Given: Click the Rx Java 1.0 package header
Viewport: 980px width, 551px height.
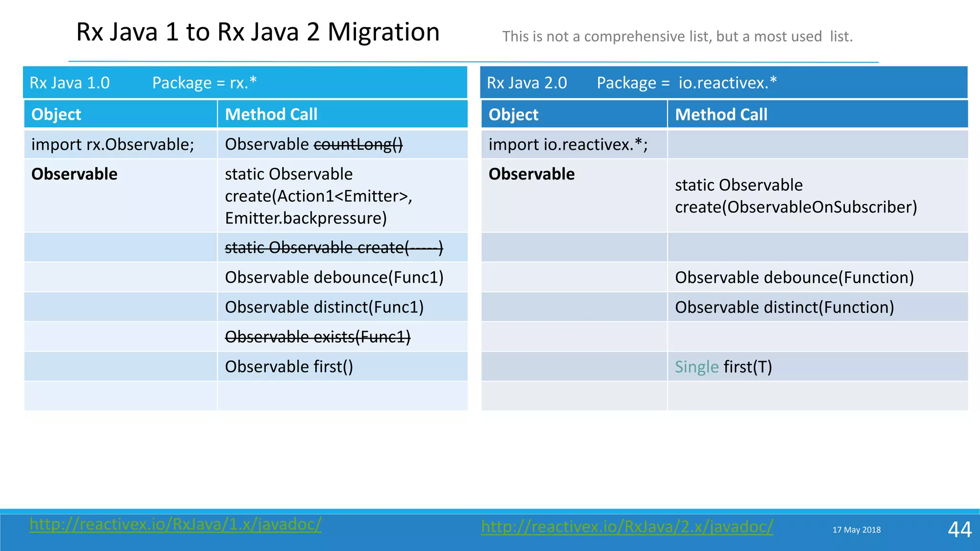Looking at the screenshot, I should tap(245, 83).
